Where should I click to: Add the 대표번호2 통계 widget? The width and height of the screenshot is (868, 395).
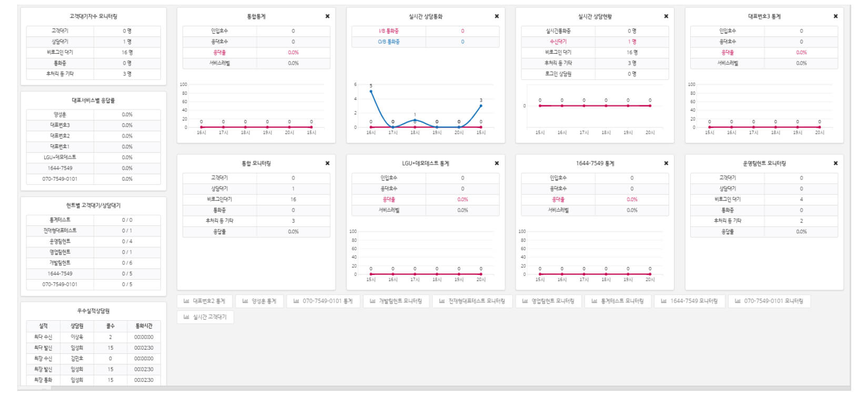click(x=204, y=301)
